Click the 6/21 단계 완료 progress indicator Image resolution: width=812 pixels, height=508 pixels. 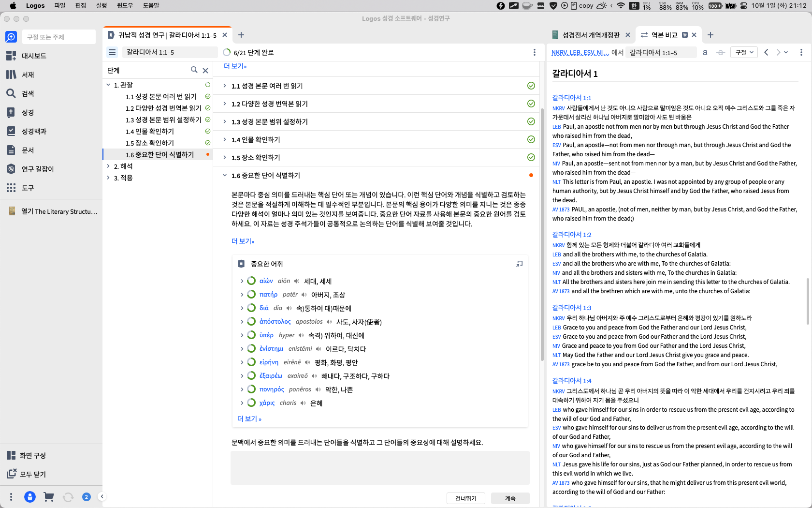(x=248, y=52)
